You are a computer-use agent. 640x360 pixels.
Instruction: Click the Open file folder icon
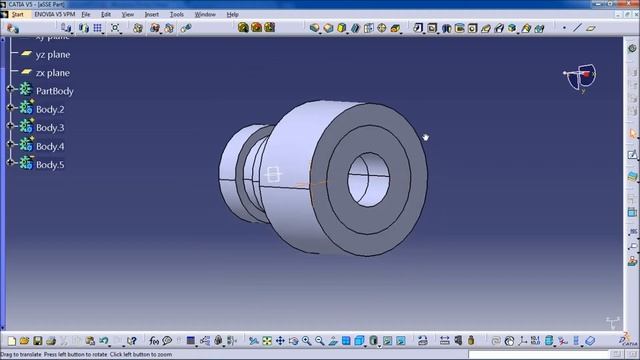pyautogui.click(x=24, y=341)
